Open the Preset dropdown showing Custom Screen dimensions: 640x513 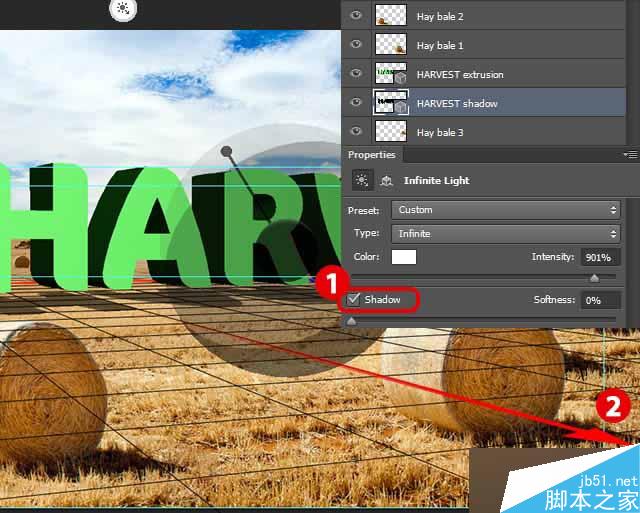[x=506, y=210]
